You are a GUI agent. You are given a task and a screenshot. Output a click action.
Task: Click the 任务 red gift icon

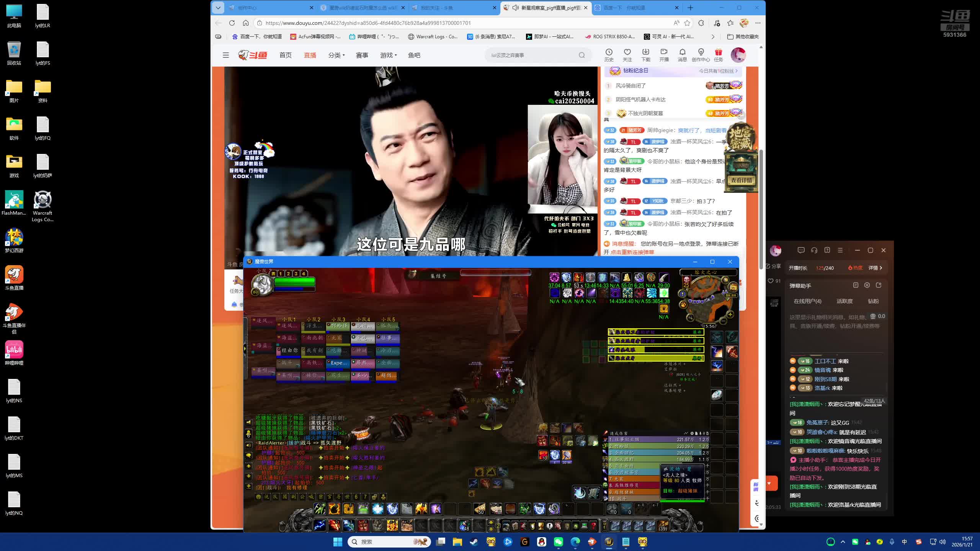[718, 52]
